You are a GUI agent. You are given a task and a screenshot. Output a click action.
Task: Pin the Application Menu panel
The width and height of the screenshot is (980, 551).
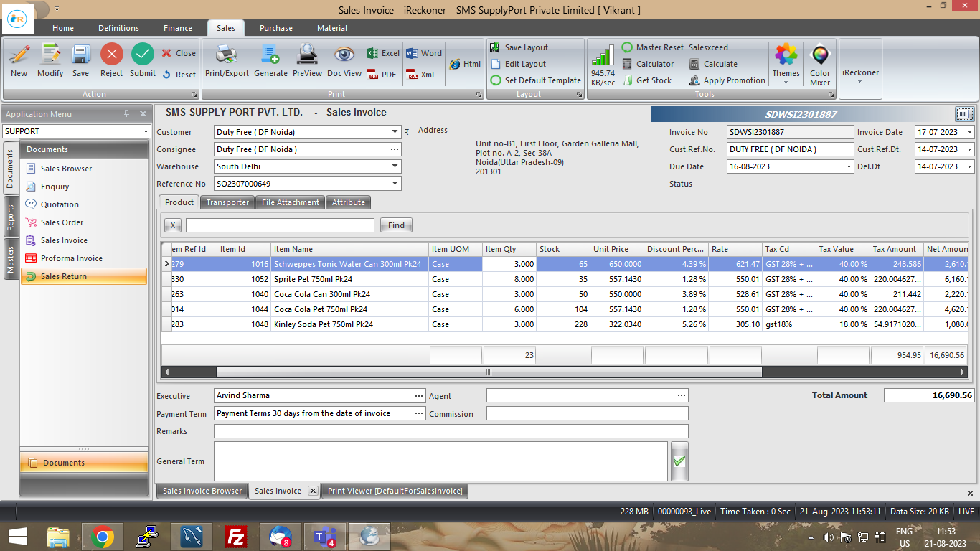127,114
